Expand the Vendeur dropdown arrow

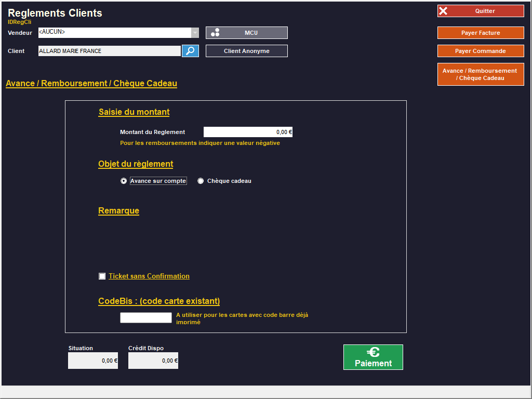click(195, 33)
